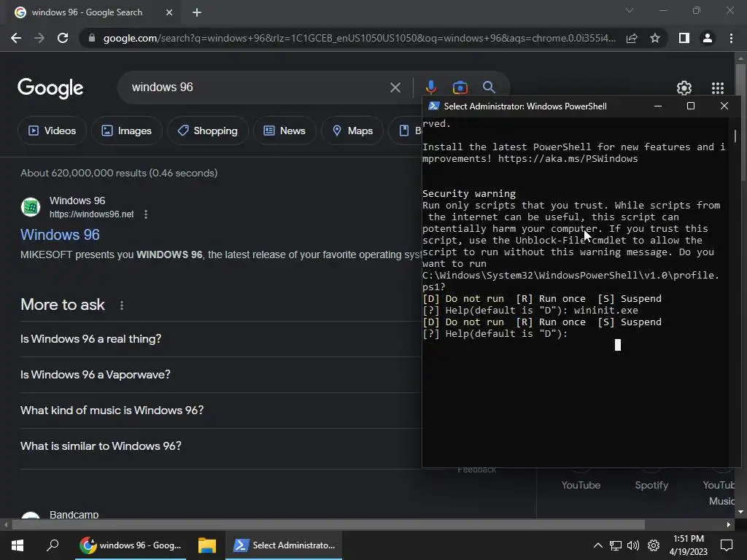Go back to previous page in Chrome

(x=16, y=38)
